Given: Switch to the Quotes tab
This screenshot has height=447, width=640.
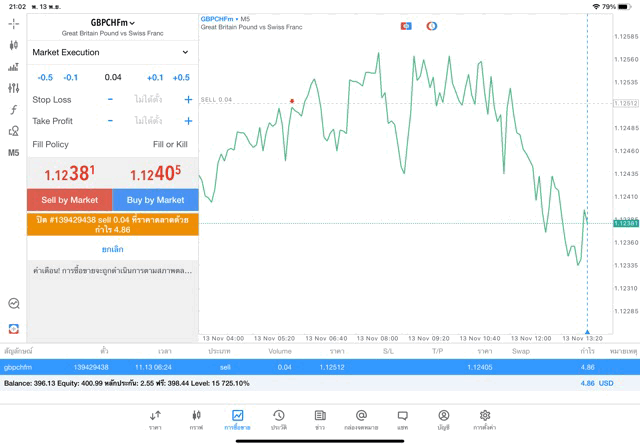Looking at the screenshot, I should tap(155, 419).
